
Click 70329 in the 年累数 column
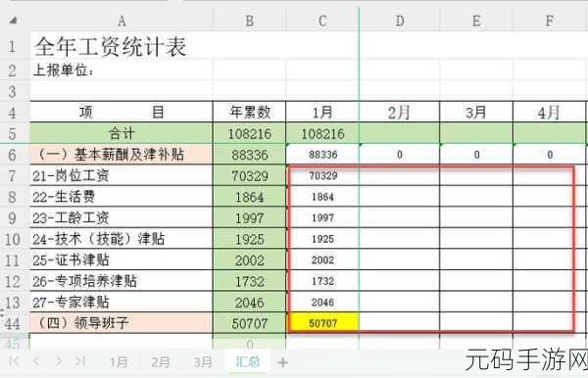249,175
